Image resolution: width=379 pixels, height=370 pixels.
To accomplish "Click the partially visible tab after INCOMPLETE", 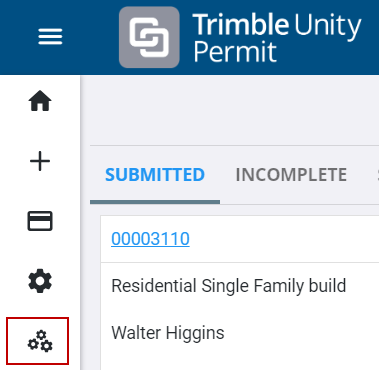I will pos(377,175).
